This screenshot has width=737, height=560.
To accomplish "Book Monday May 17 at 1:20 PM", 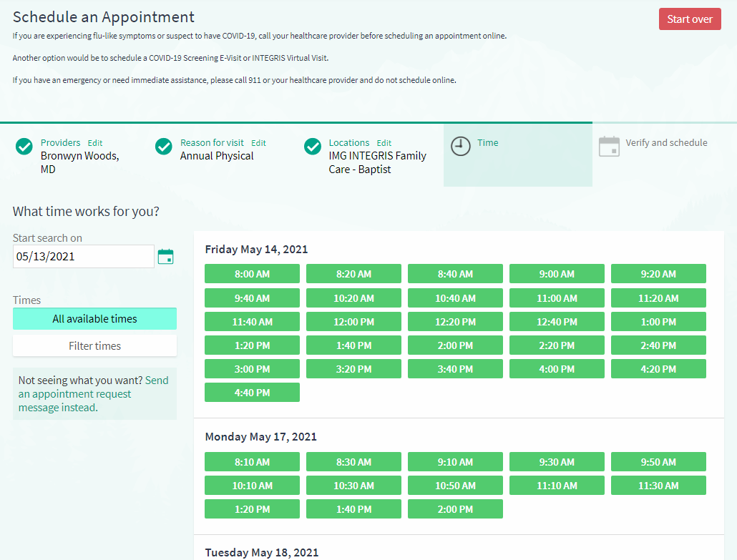I will (x=252, y=509).
